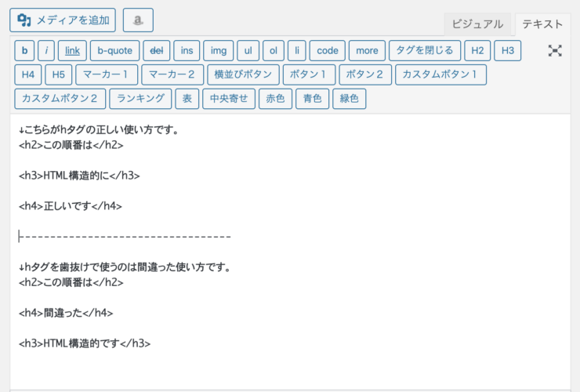Image resolution: width=580 pixels, height=392 pixels.
Task: Insert bold tag with b button
Action: 25,51
